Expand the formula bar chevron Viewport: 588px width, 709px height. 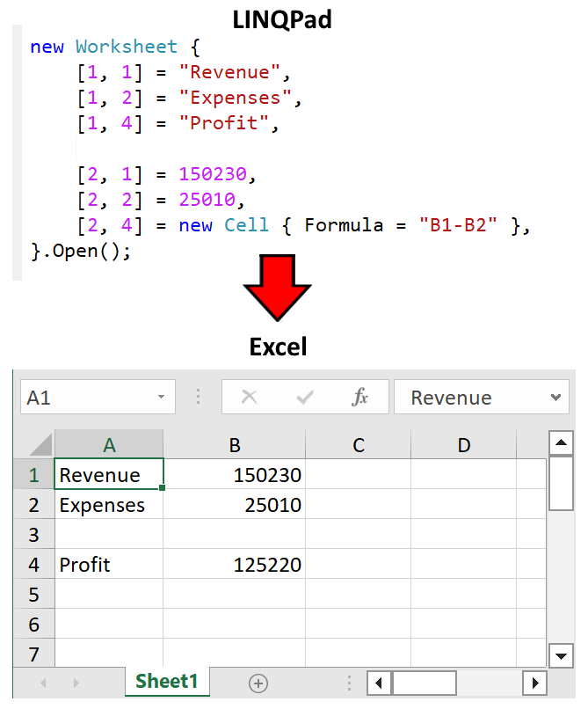click(555, 397)
